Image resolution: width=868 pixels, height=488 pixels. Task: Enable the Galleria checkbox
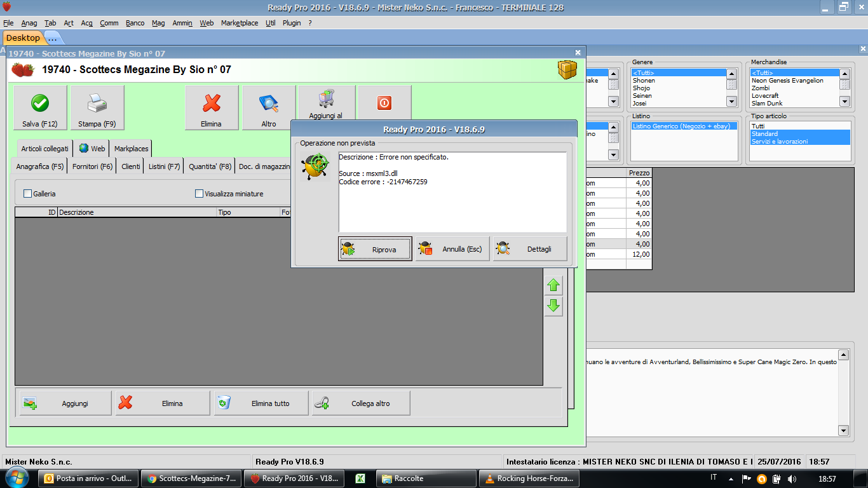click(x=28, y=194)
